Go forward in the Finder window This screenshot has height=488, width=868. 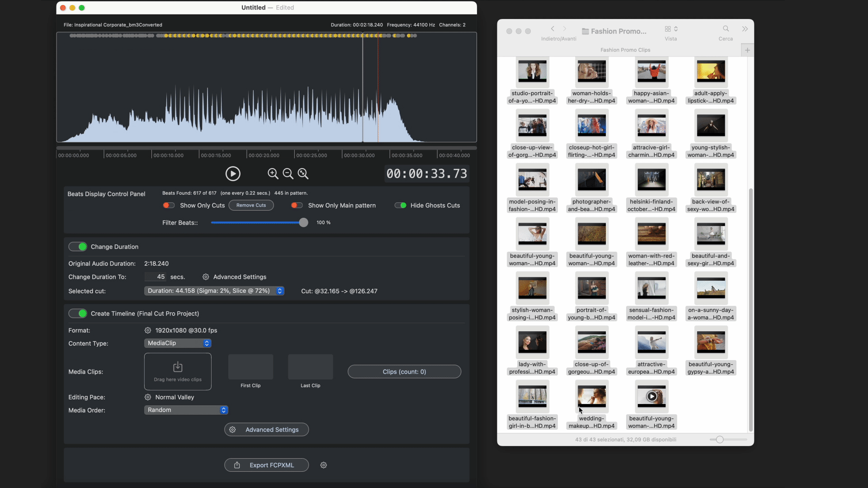point(565,29)
